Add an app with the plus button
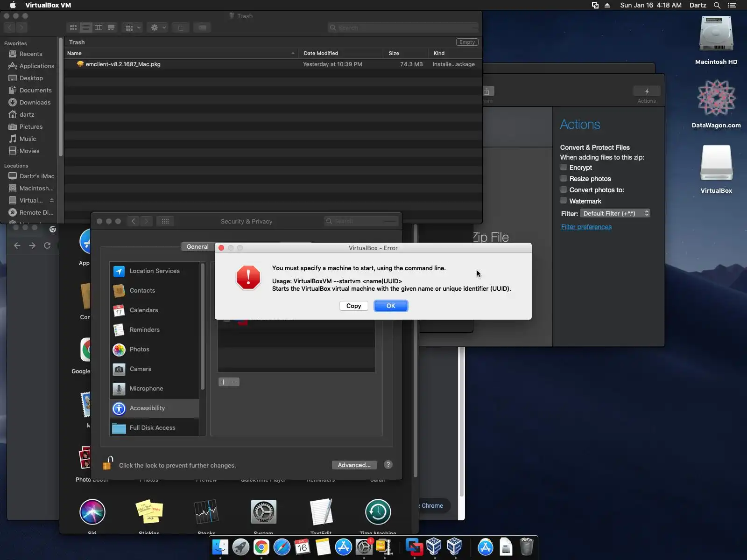747x560 pixels. (x=224, y=382)
